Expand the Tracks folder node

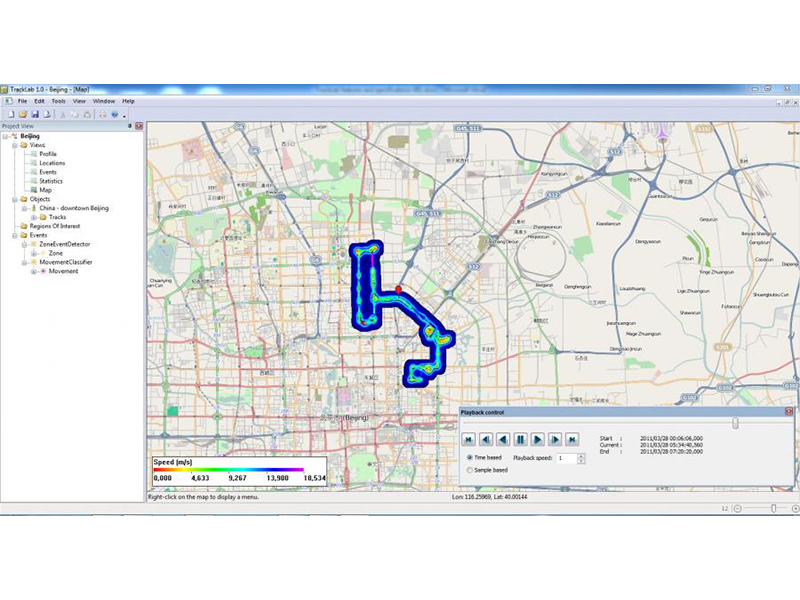(34, 217)
